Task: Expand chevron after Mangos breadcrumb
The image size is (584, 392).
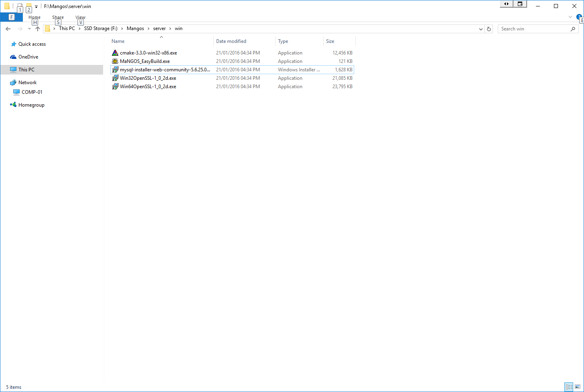Action: click(148, 29)
